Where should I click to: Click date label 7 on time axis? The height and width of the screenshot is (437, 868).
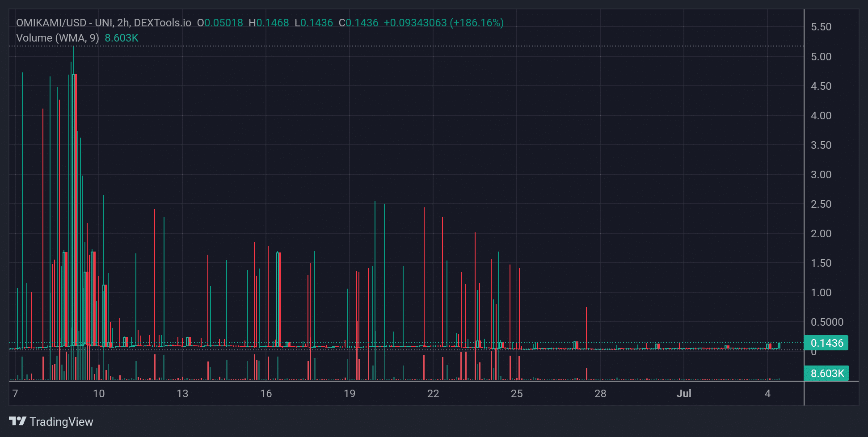15,394
